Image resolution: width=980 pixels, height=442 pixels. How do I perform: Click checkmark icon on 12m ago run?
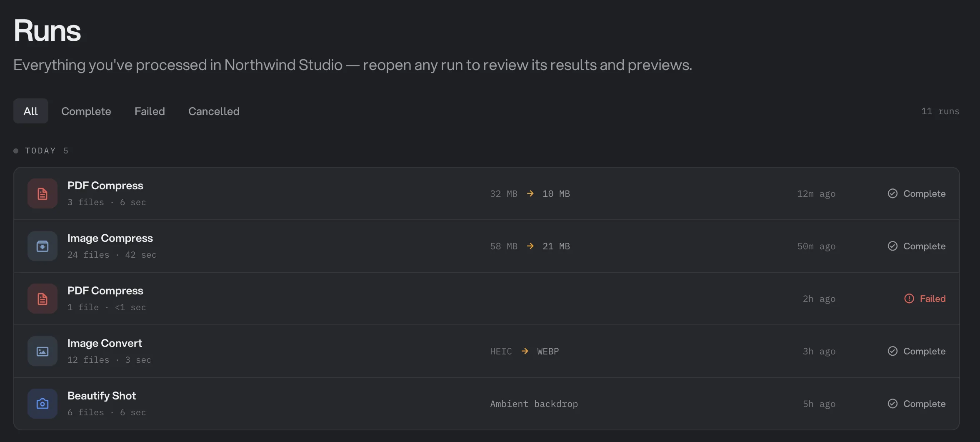pyautogui.click(x=892, y=193)
